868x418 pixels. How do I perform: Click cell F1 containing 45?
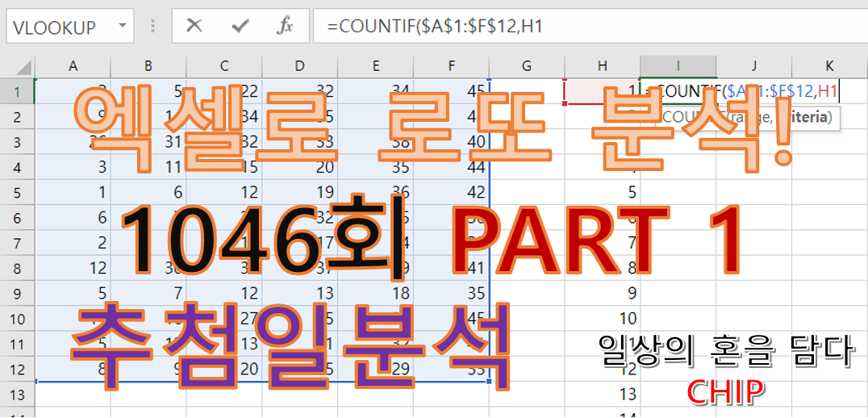(451, 91)
